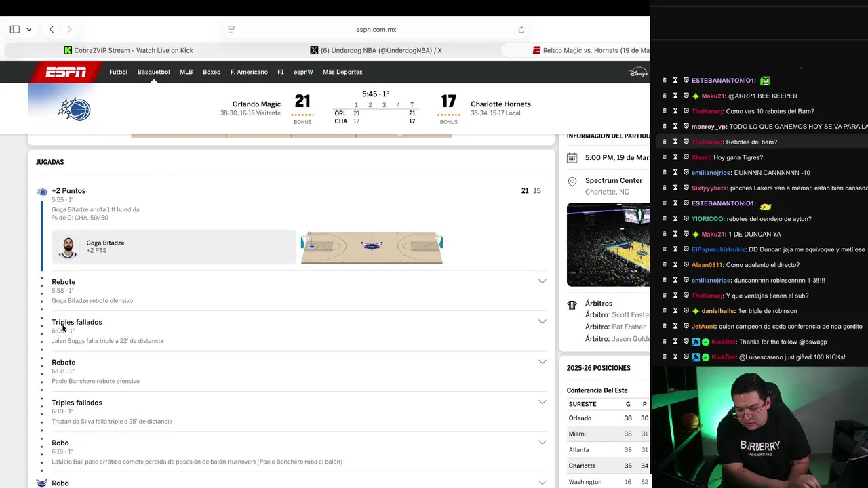Open the MLB menu
Image resolution: width=868 pixels, height=488 pixels.
coord(186,72)
